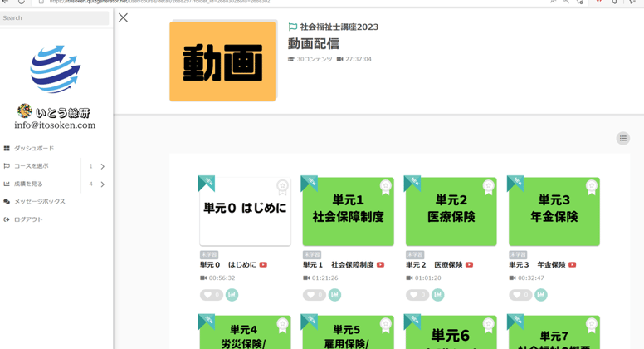This screenshot has width=644, height=349.
Task: Close the course panel with X icon
Action: click(123, 17)
